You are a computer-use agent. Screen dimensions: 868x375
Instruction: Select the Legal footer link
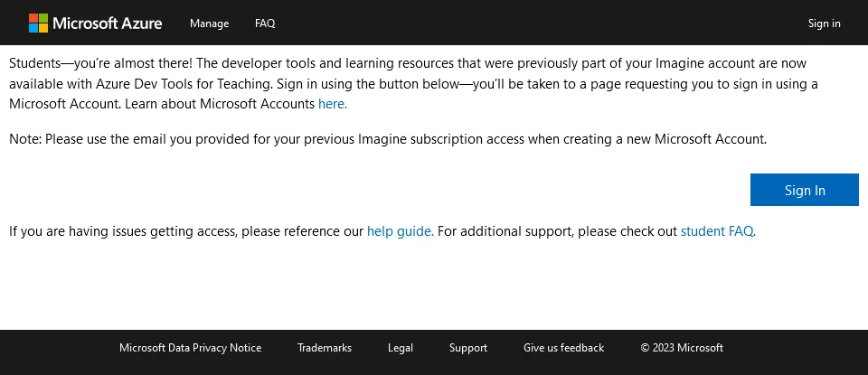(x=401, y=348)
